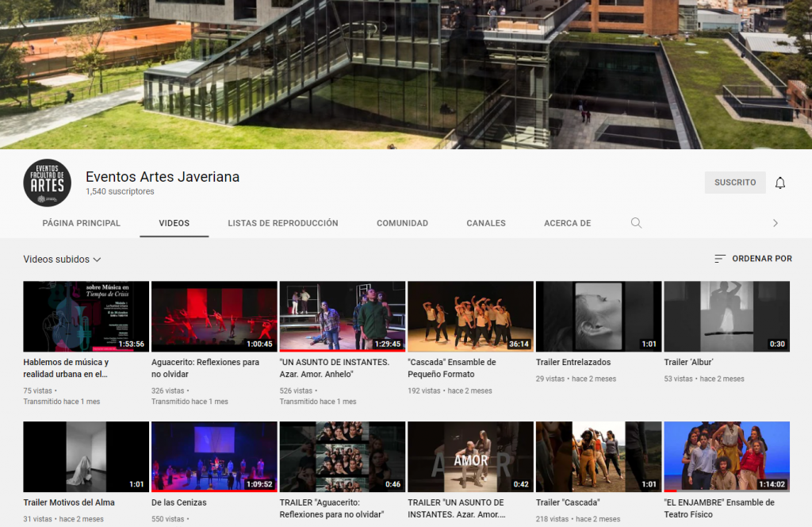This screenshot has height=527, width=812.
Task: Open the EL ENJAMBRE 1:14:02 thumbnail
Action: point(727,456)
